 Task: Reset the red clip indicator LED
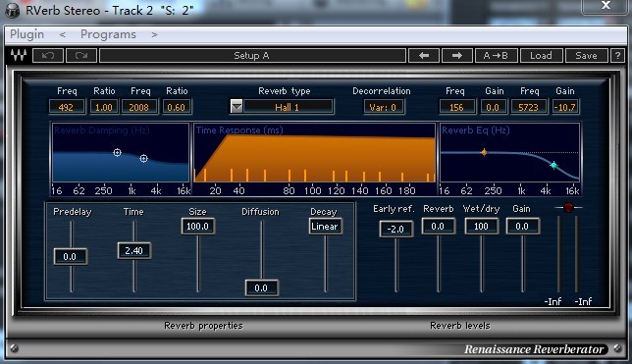pos(568,208)
